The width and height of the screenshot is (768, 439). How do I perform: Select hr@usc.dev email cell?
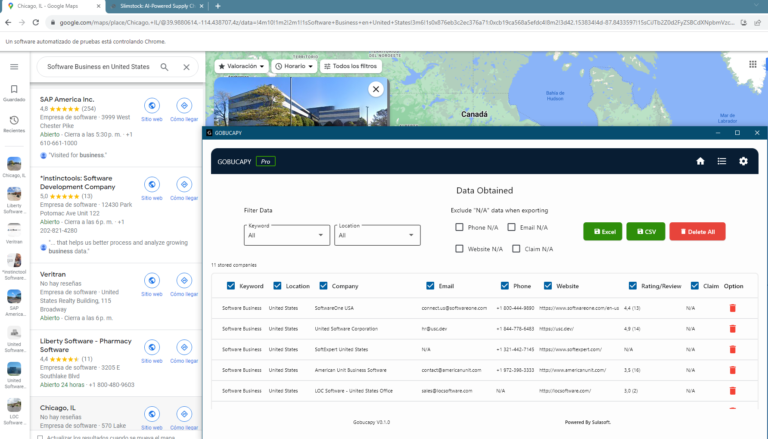coord(434,329)
